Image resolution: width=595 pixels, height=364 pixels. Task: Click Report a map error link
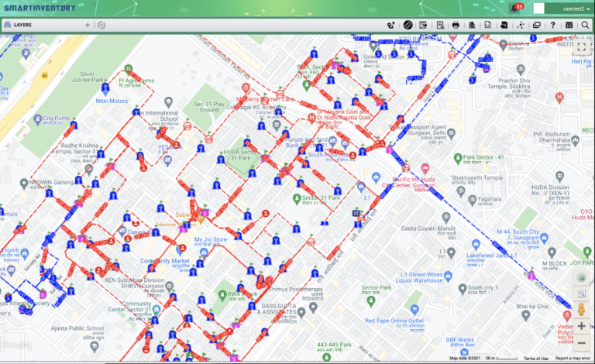pos(573,359)
